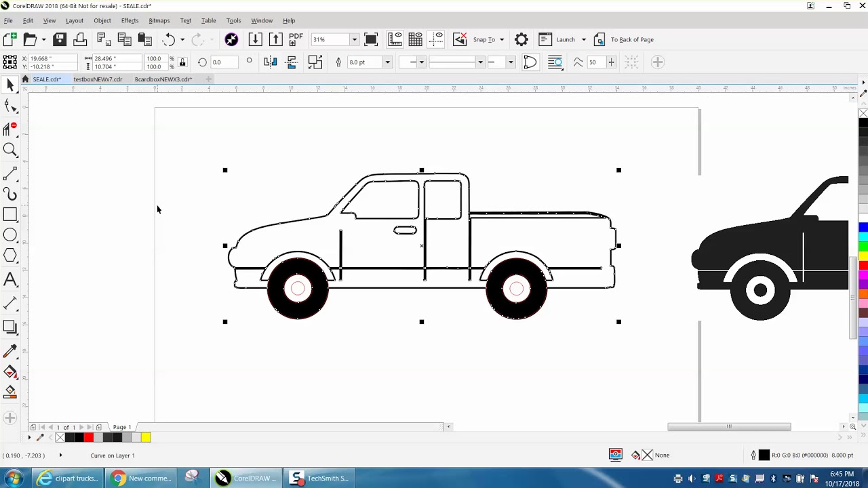Publish to PDF using the PDF icon
This screenshot has height=488, width=868.
(296, 39)
